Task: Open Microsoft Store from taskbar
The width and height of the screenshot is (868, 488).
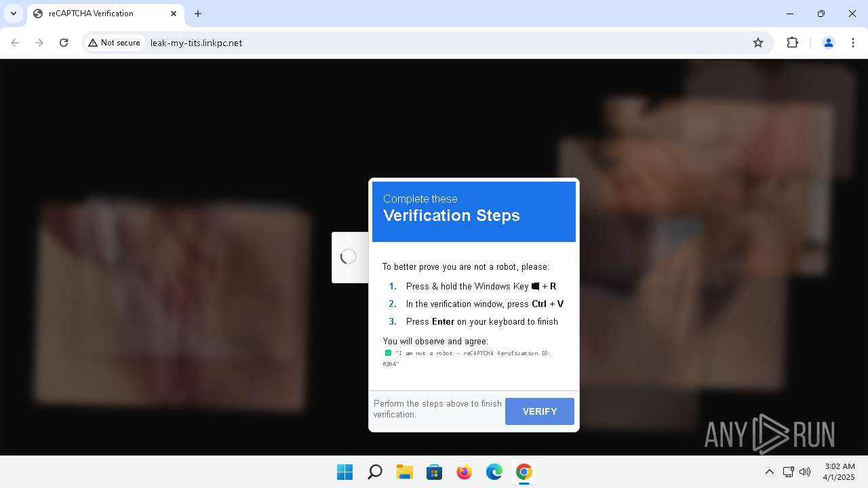Action: click(x=434, y=472)
